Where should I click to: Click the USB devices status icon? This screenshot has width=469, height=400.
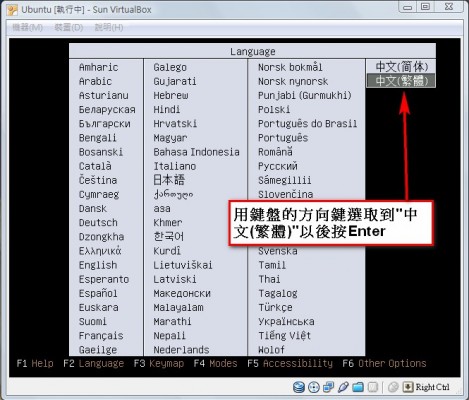343,387
